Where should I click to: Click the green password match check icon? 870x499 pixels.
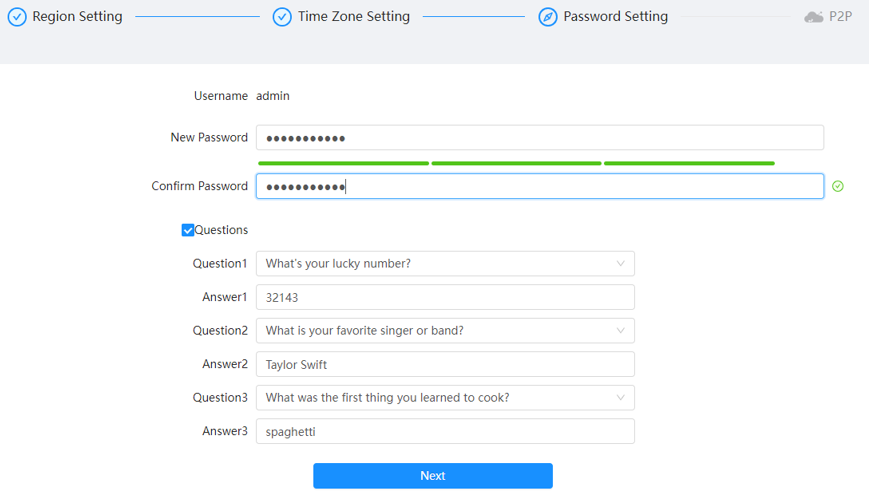click(x=838, y=186)
